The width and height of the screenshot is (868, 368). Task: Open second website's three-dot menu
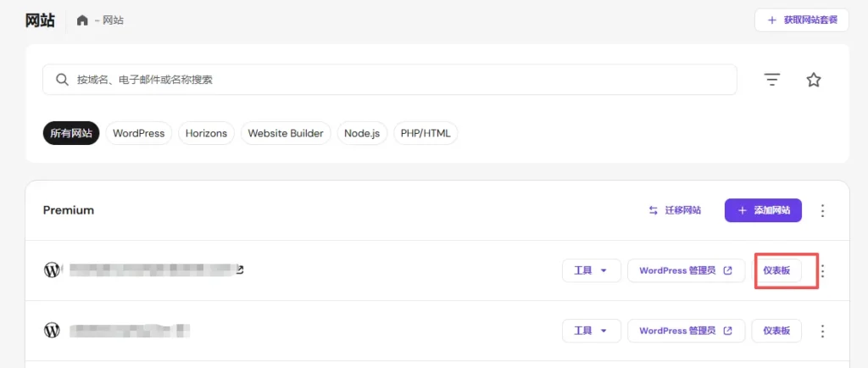(822, 331)
